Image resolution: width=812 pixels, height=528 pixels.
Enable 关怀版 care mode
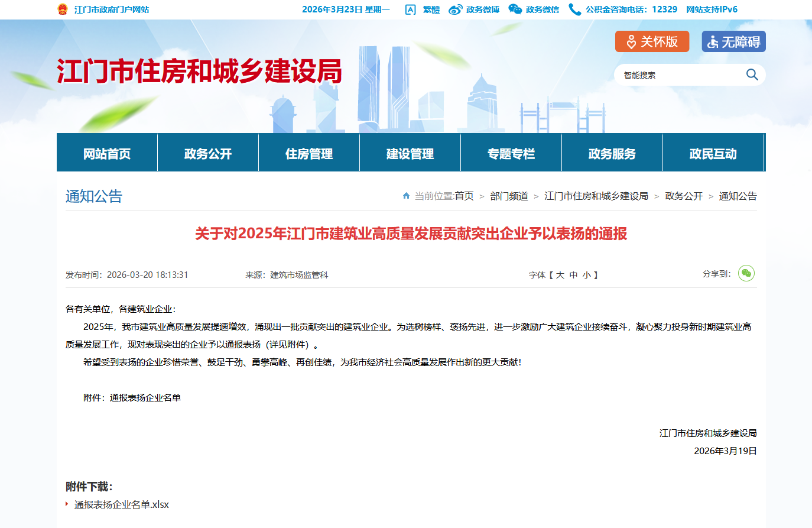[652, 41]
